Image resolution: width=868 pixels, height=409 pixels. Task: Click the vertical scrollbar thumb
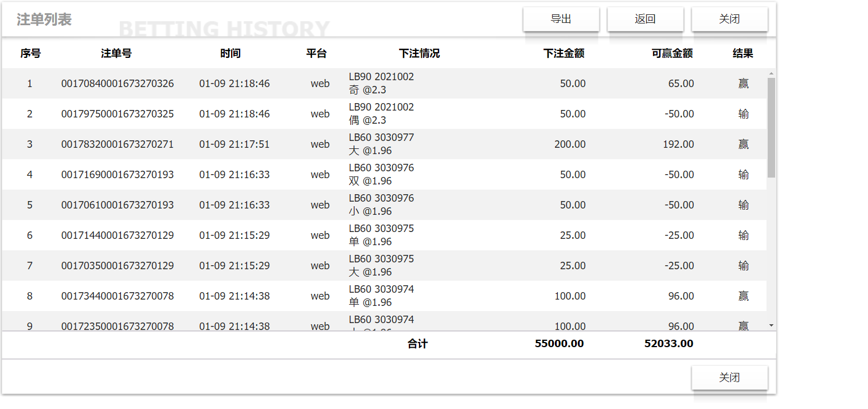(771, 127)
